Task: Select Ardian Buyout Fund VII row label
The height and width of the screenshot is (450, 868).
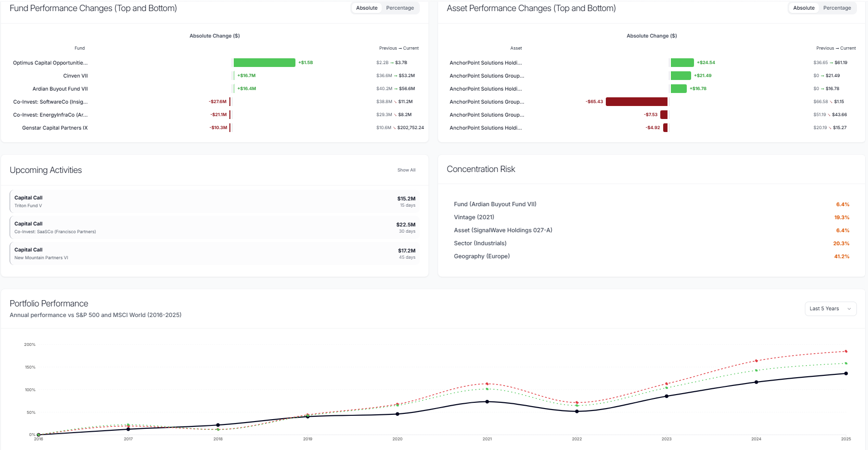Action: coord(60,89)
